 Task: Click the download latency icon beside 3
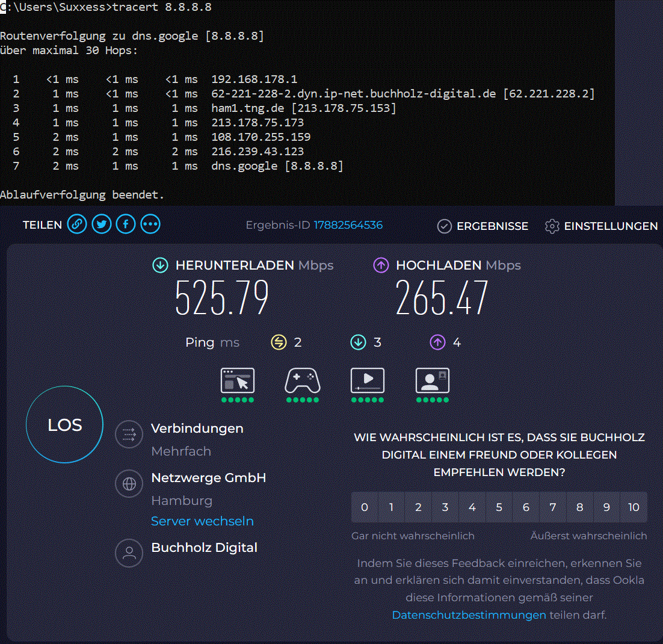358,342
